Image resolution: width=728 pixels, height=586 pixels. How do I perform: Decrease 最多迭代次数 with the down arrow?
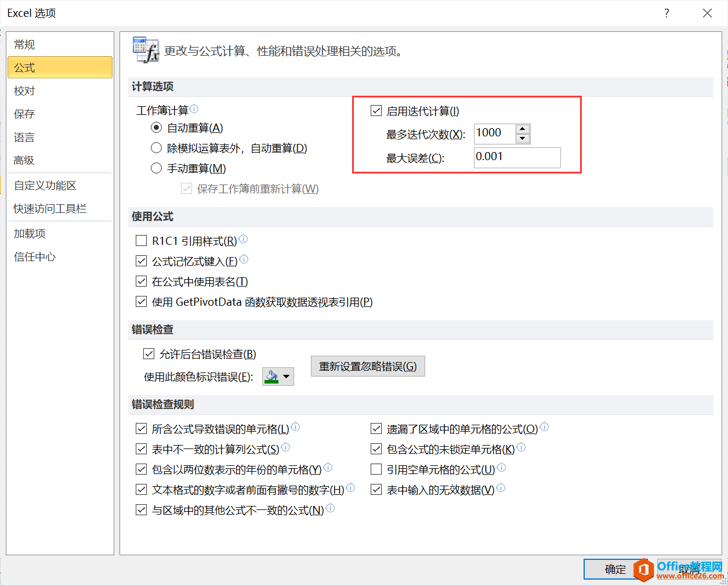(523, 139)
